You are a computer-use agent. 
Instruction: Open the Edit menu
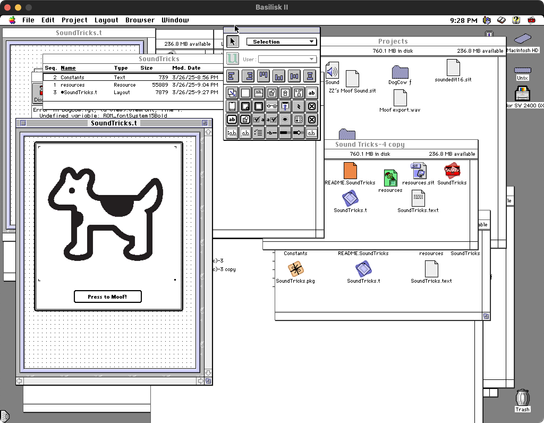[x=48, y=20]
